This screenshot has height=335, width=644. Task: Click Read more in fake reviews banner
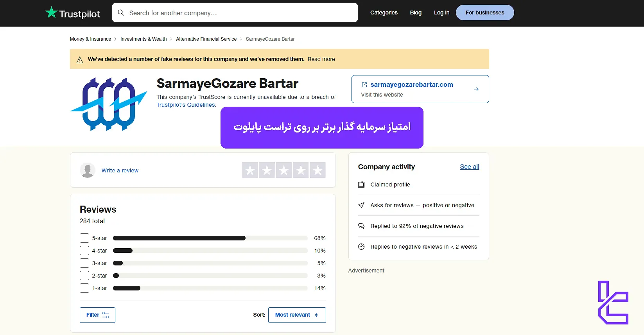(321, 59)
